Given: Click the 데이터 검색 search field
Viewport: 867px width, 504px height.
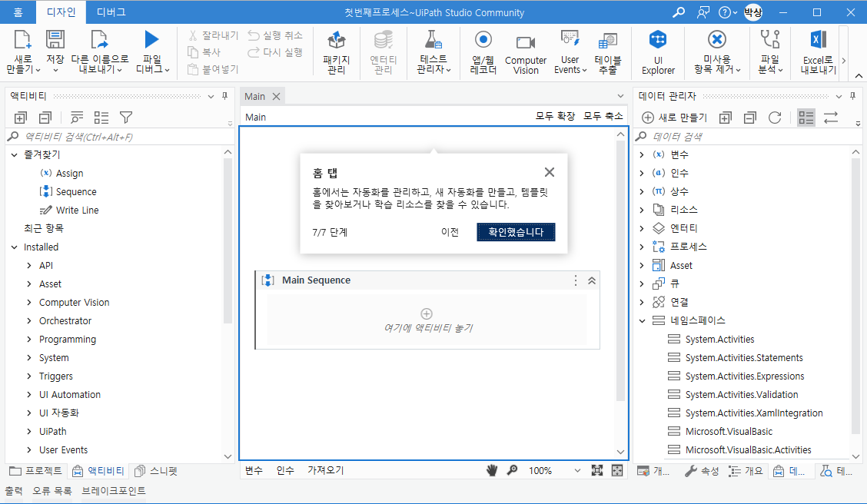Looking at the screenshot, I should point(746,137).
